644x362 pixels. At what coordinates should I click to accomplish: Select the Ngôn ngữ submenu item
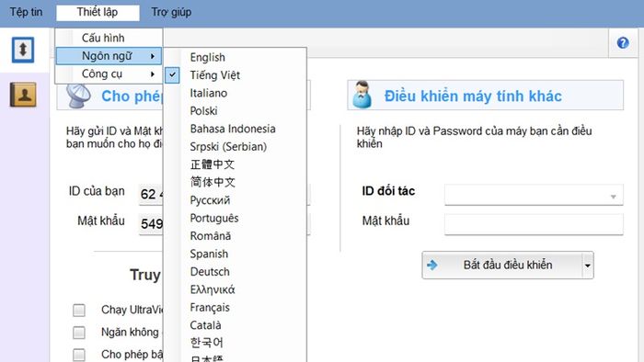tap(109, 56)
